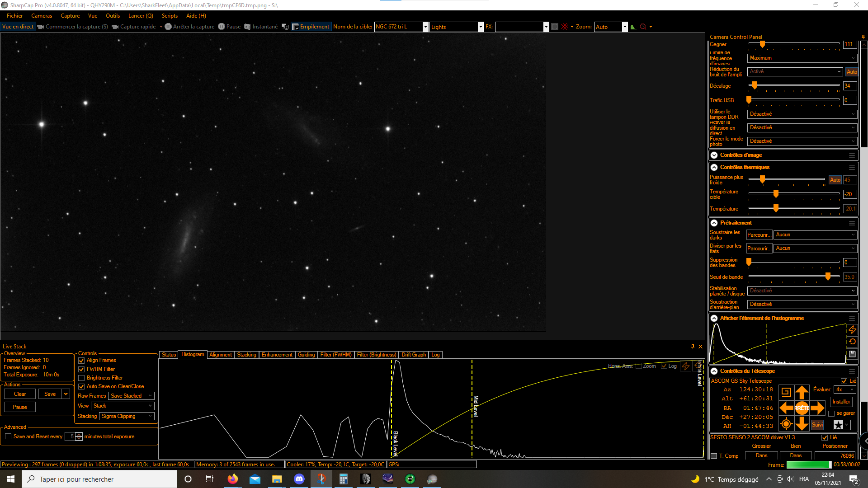Open Firefox from the taskbar
The image size is (868, 488).
[x=233, y=479]
